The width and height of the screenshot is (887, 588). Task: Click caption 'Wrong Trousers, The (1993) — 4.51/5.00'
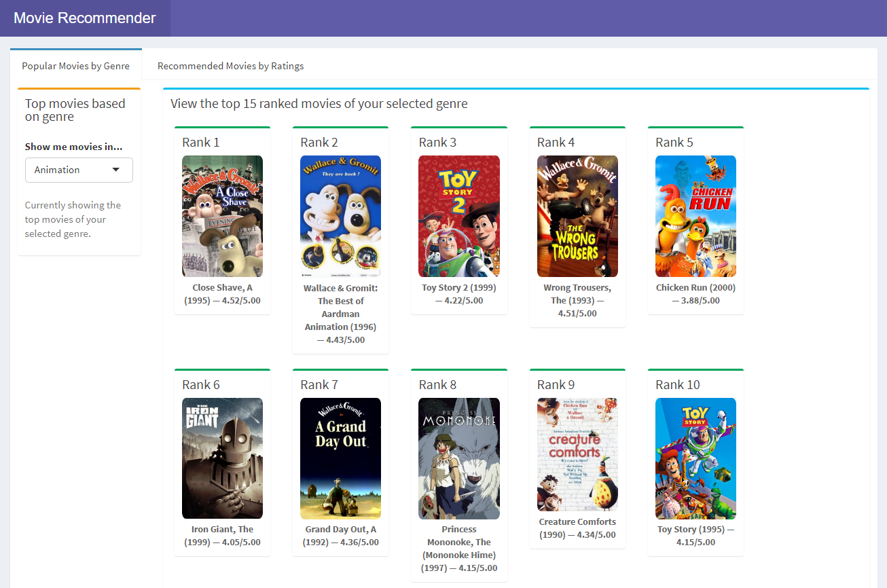[x=577, y=301]
